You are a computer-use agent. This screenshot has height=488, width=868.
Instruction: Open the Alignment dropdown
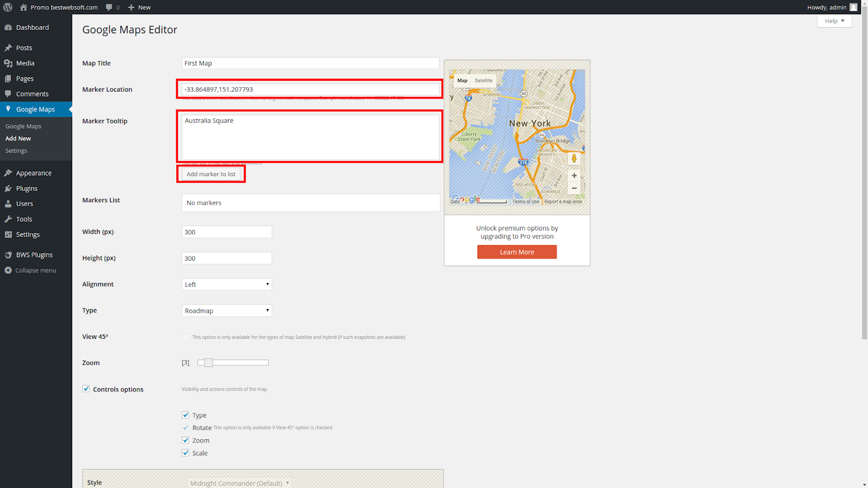(227, 284)
